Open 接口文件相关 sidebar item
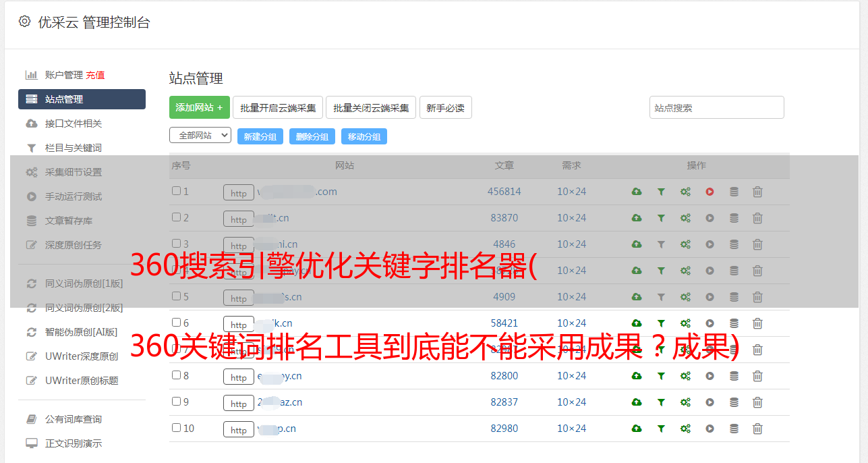 tap(74, 124)
